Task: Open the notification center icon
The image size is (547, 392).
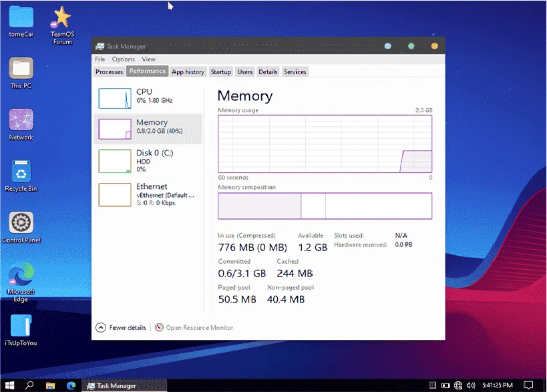Action: tap(528, 385)
